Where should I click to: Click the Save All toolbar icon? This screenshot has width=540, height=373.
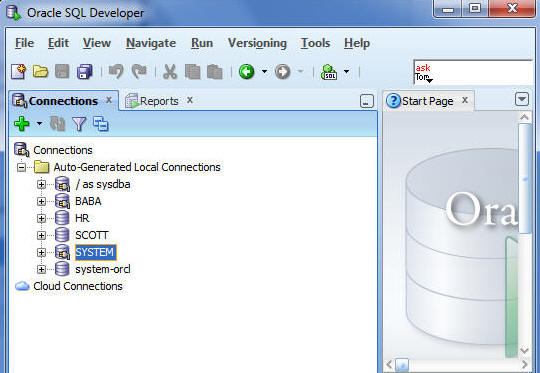pyautogui.click(x=85, y=72)
